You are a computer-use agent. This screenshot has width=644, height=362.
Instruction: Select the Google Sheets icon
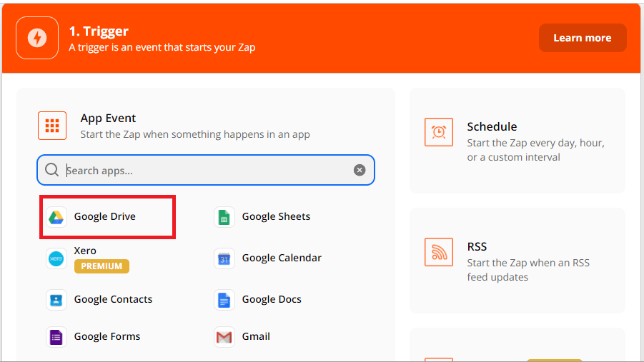coord(224,217)
